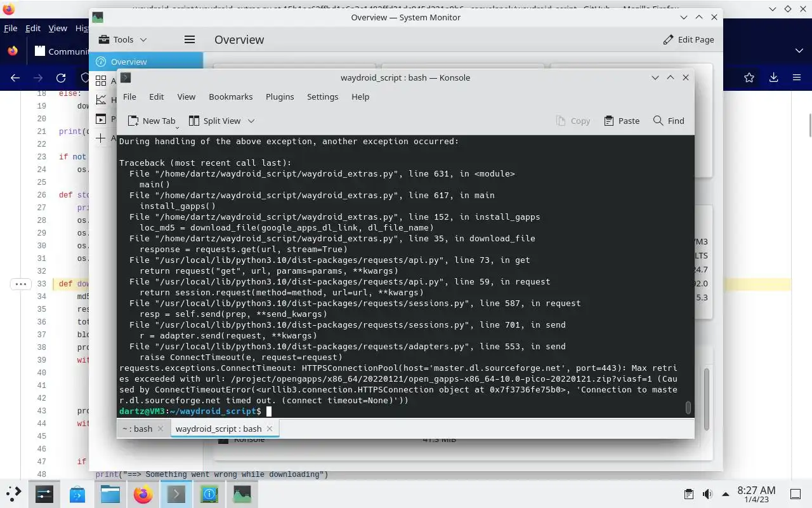The image size is (812, 508).
Task: Expand hidden system tray icons arrow
Action: [x=725, y=494]
